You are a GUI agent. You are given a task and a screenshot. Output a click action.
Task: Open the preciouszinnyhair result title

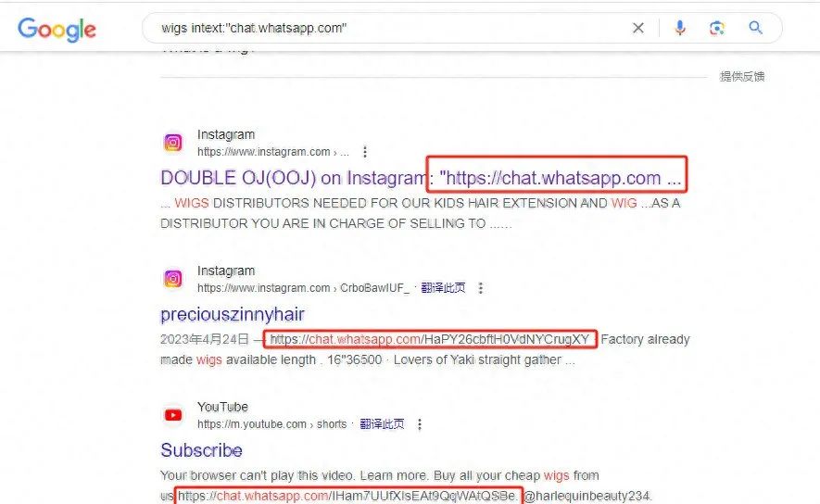[233, 314]
